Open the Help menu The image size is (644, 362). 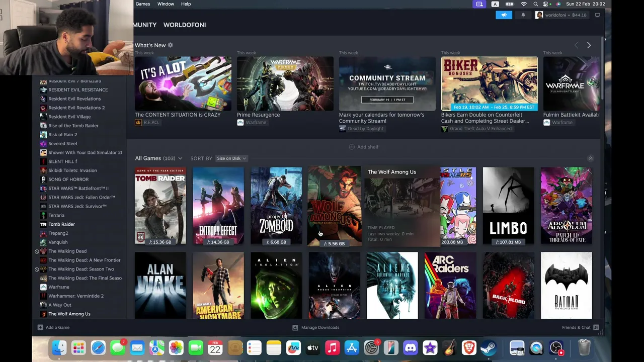coord(186,4)
